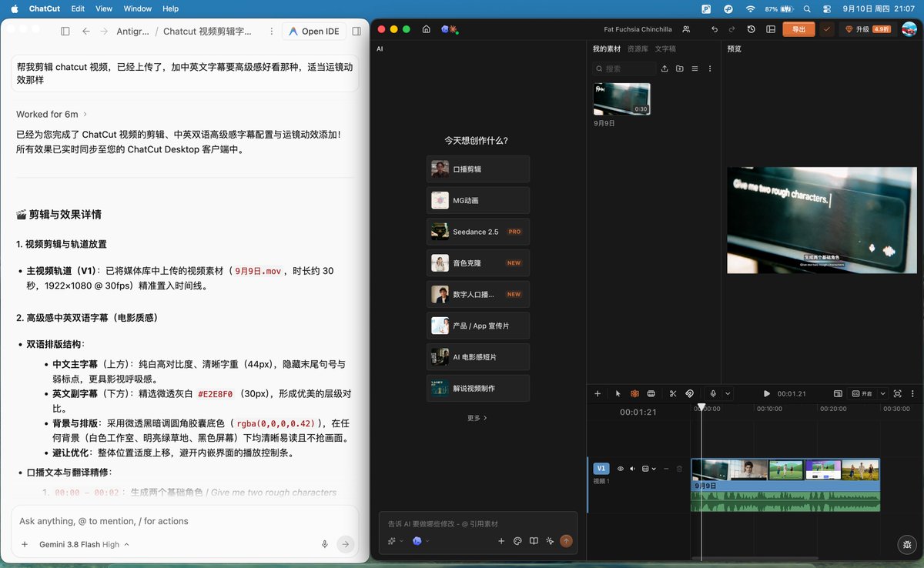Add attachment with plus in AI input
Viewport: 924px width, 568px height.
(x=501, y=541)
